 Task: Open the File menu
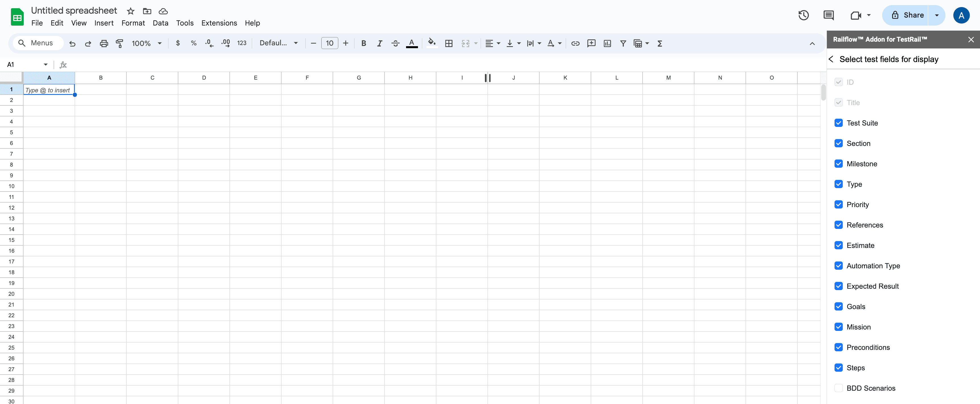tap(37, 23)
